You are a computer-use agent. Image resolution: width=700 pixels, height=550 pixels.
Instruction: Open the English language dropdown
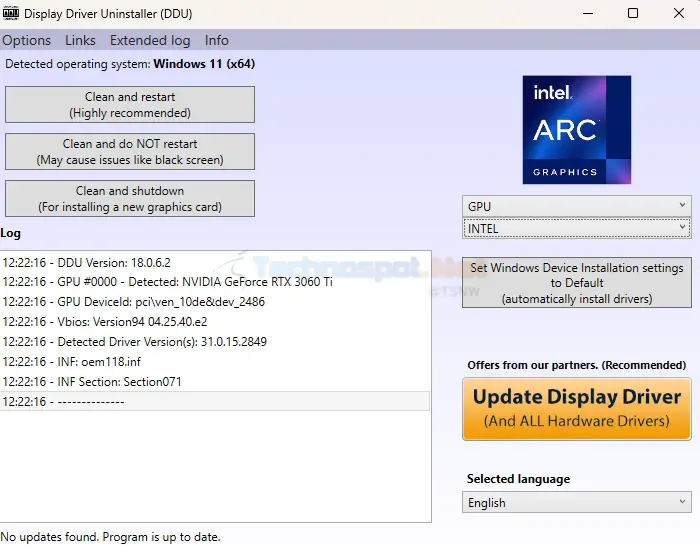(577, 503)
